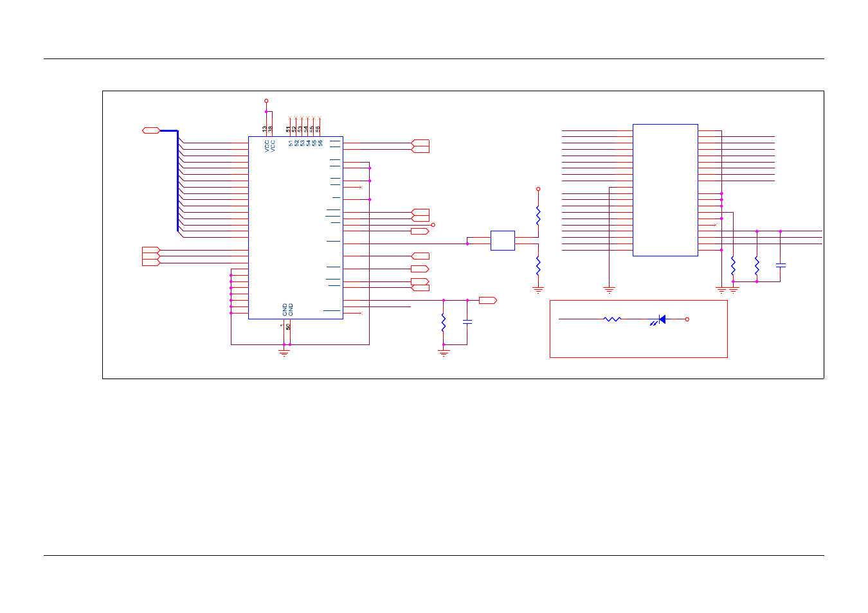
Task: Click the power circle above the pull-up resistor
Action: pyautogui.click(x=538, y=189)
